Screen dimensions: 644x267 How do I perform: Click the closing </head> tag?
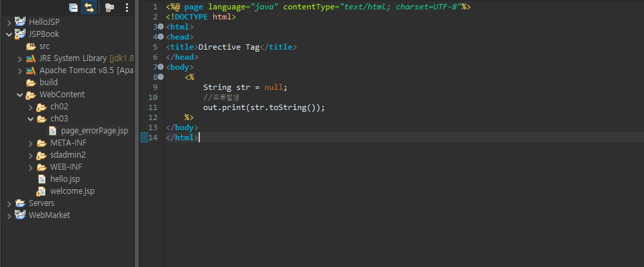[x=182, y=57]
